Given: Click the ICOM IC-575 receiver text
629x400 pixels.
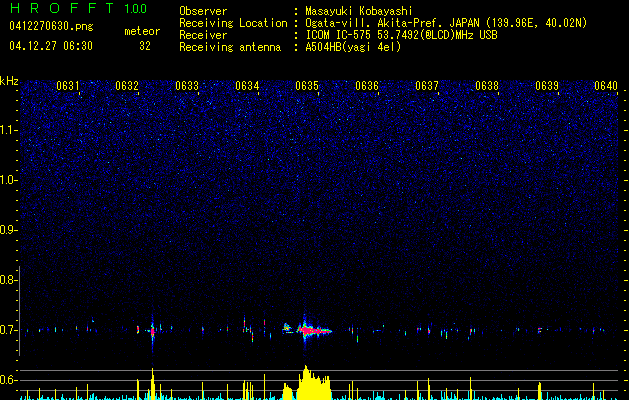Looking at the screenshot, I should (401, 35).
